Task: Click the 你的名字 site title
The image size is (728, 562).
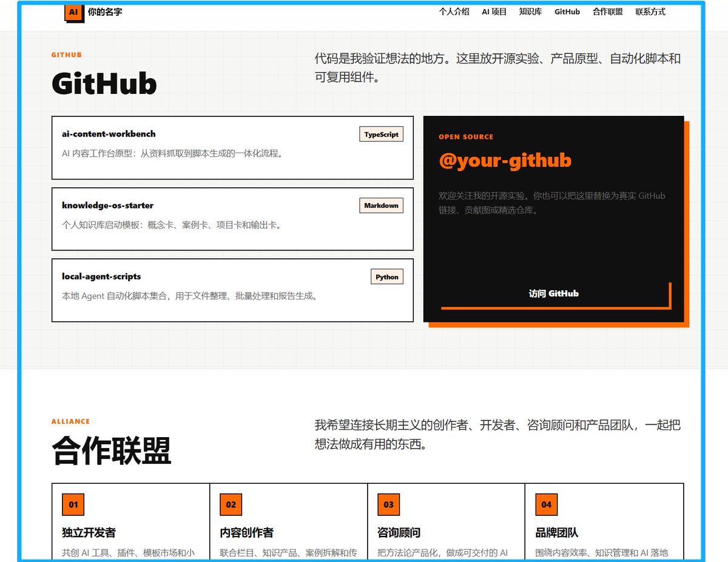Action: [x=105, y=12]
